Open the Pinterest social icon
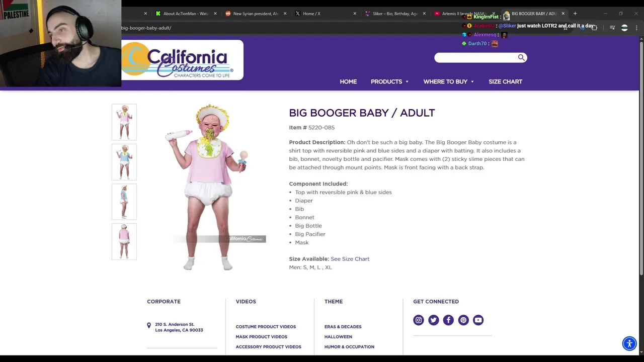644x362 pixels. (463, 320)
